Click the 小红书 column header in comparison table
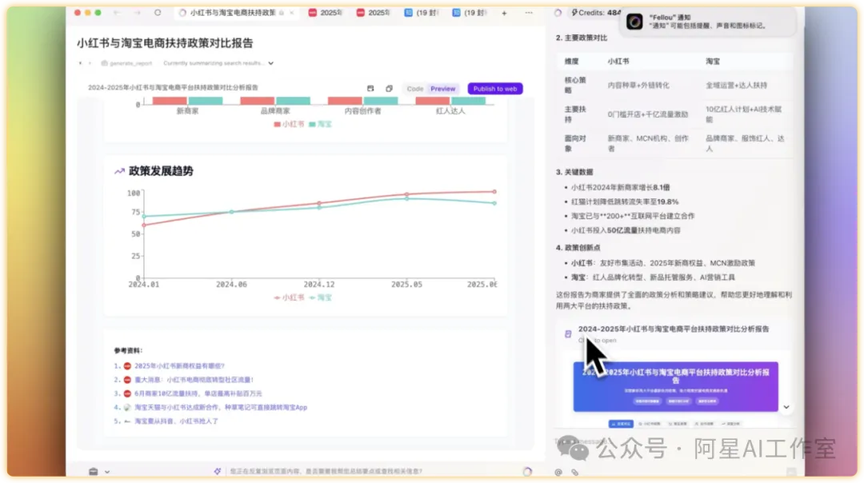This screenshot has width=864, height=483. 618,62
